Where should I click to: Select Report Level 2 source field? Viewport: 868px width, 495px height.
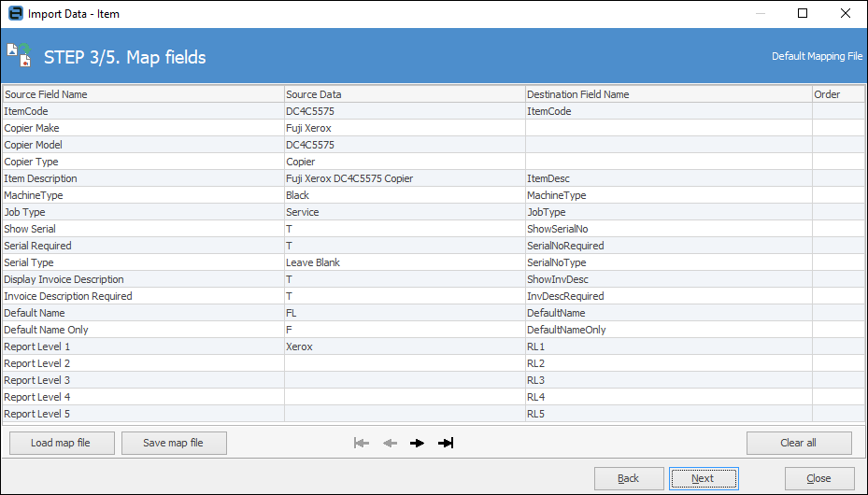pyautogui.click(x=143, y=363)
